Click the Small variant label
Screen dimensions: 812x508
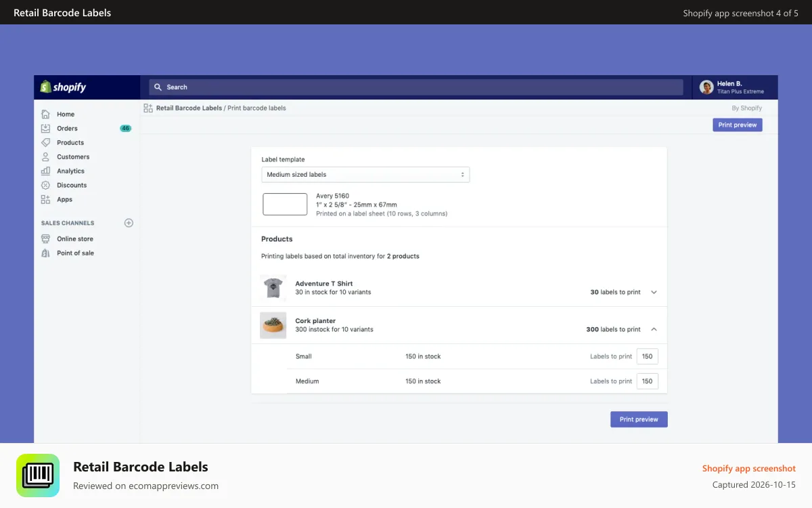pos(304,356)
